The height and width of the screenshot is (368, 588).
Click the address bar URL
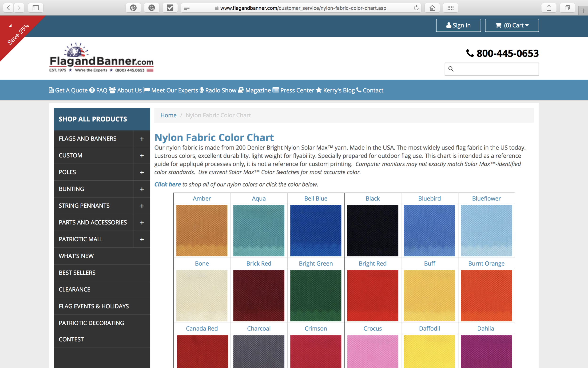point(303,8)
